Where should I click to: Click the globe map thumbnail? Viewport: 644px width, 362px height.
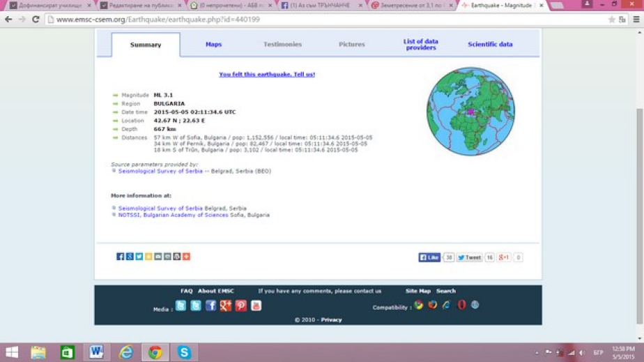(470, 112)
